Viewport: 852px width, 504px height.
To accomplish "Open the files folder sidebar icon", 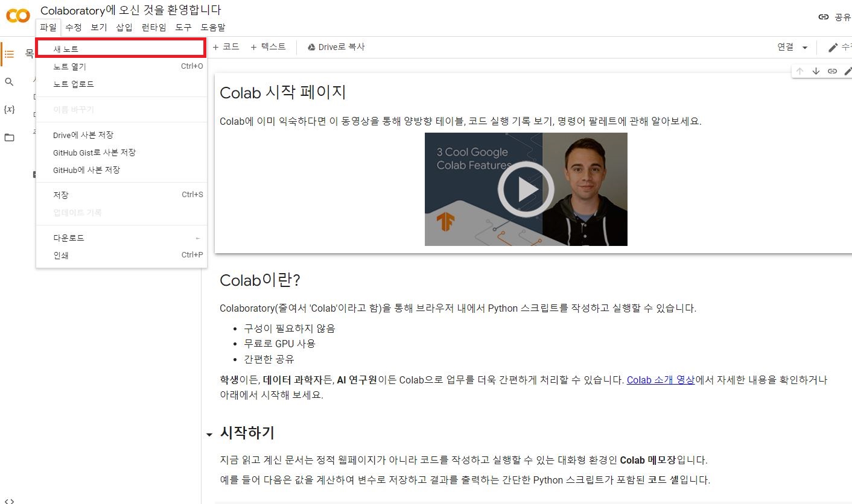I will (x=9, y=137).
